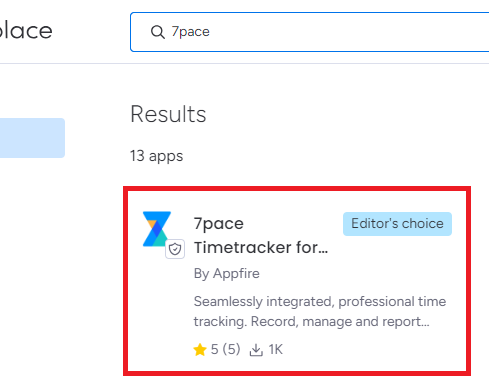Open the 7pace Timetracker app logo

tap(157, 229)
